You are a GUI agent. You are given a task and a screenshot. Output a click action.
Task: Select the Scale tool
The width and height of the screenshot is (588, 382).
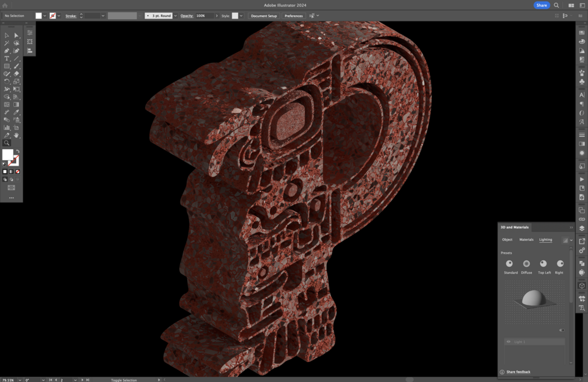16,81
